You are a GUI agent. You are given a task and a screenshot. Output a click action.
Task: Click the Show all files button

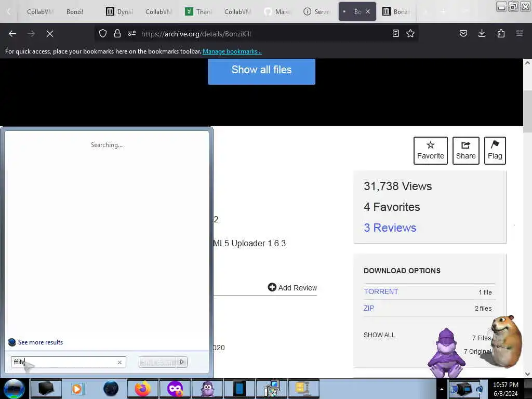pos(262,71)
